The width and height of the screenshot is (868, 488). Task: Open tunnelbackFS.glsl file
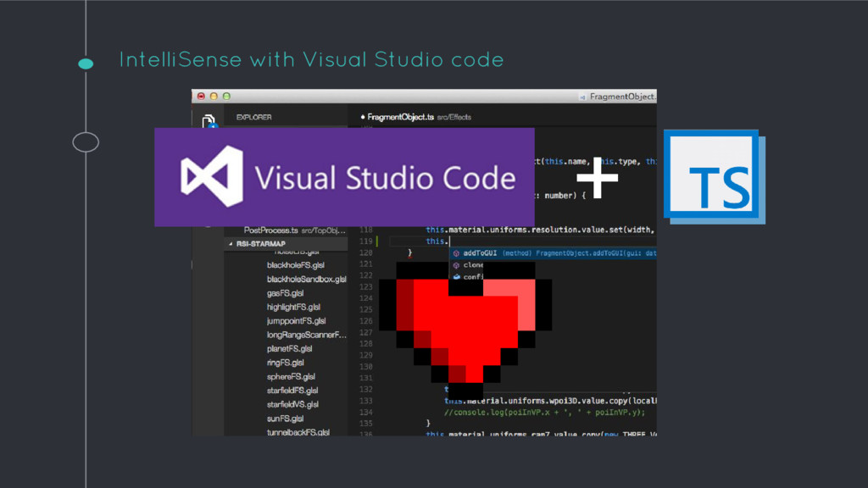(298, 432)
